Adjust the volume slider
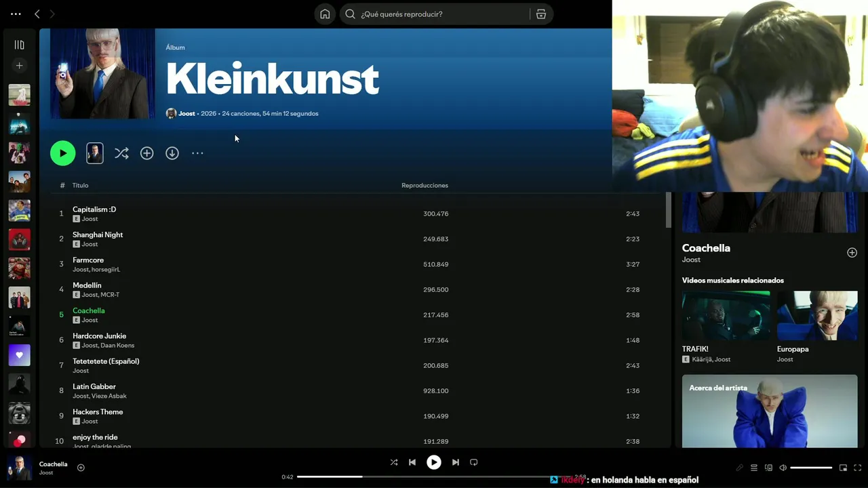868x488 pixels. tap(811, 468)
